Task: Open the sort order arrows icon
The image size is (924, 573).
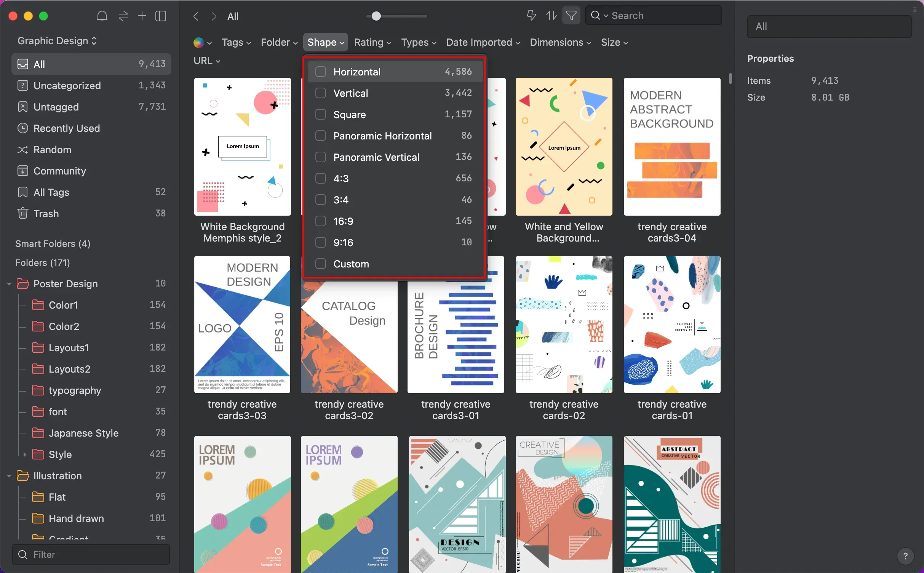Action: (x=551, y=16)
